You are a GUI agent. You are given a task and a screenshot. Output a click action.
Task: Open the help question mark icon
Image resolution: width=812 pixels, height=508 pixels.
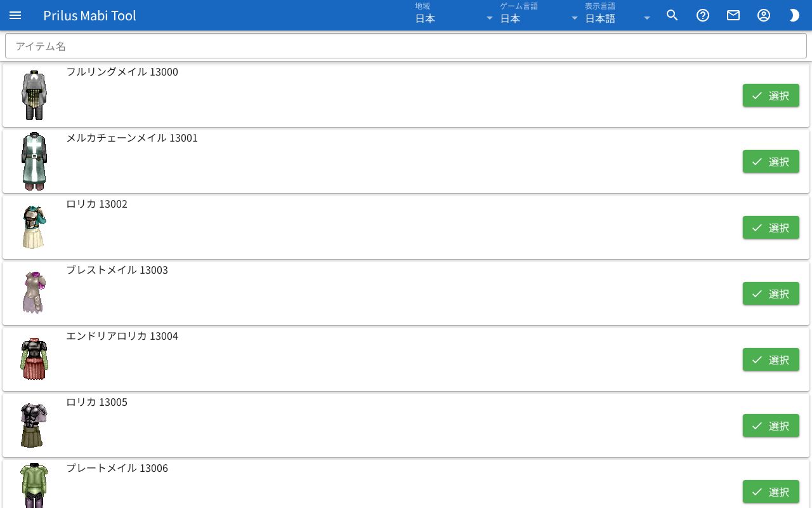click(x=703, y=15)
